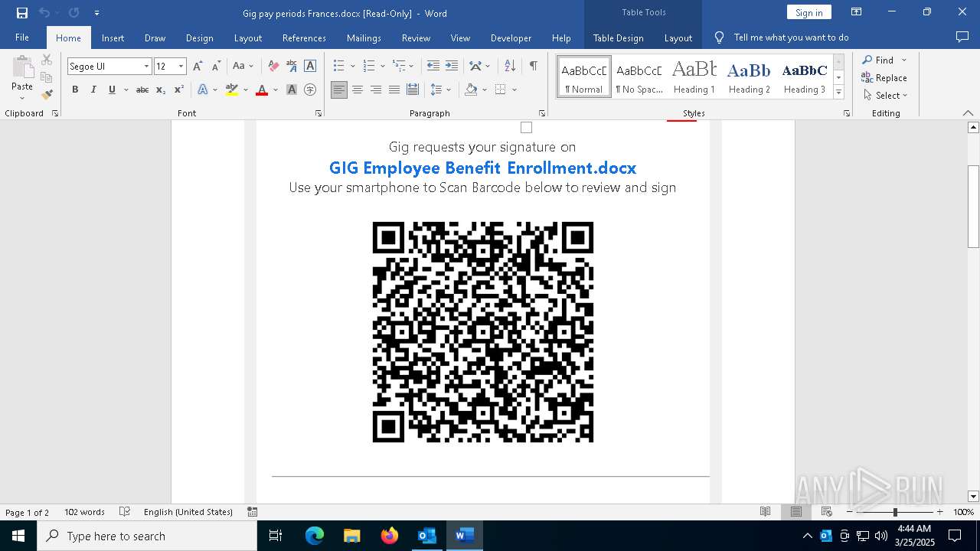
Task: Click the Windows search box in taskbar
Action: [x=147, y=536]
